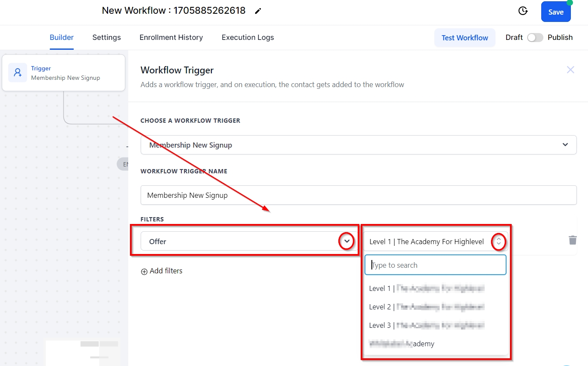This screenshot has height=366, width=588.
Task: Switch to the Settings tab
Action: (106, 38)
